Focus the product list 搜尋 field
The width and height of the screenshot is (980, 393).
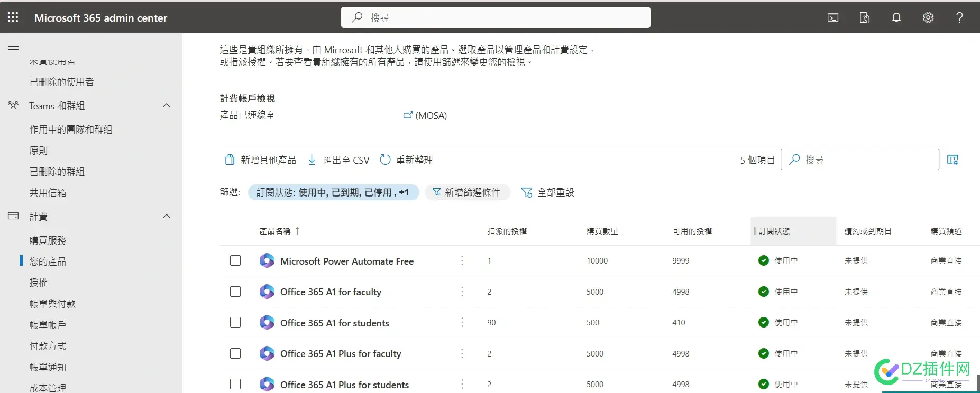[860, 160]
